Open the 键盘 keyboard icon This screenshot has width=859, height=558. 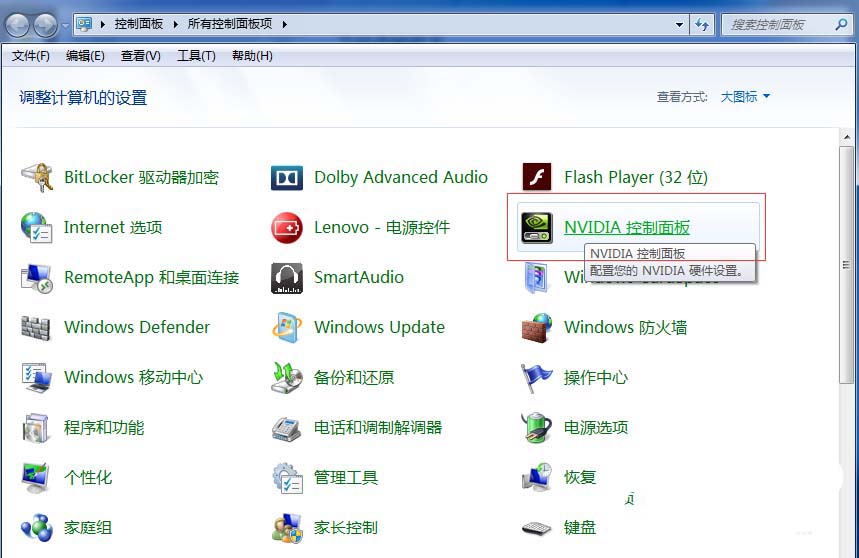click(x=537, y=528)
